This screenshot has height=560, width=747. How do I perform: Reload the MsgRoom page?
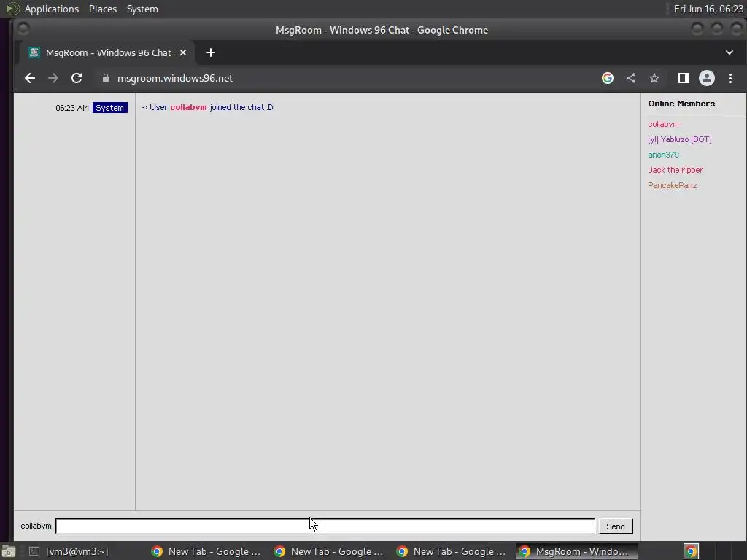(76, 78)
